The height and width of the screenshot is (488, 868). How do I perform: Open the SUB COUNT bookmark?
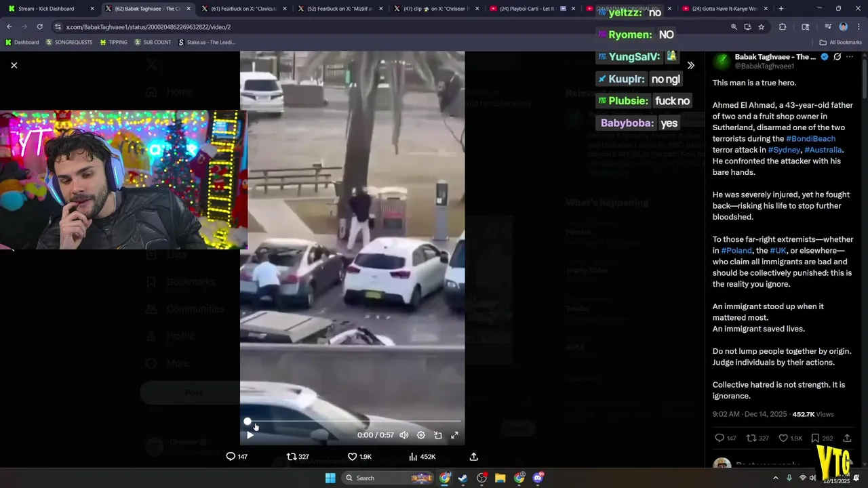pyautogui.click(x=153, y=42)
